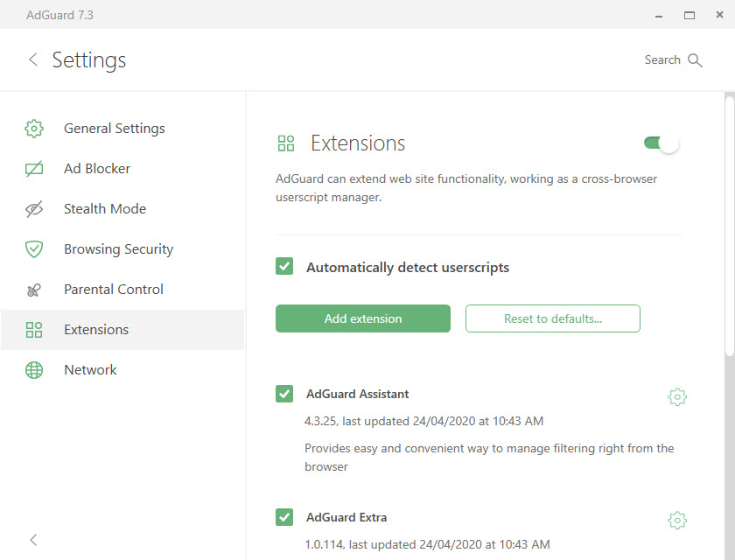The image size is (735, 560).
Task: Uncheck Automatically detect userscripts
Action: pyautogui.click(x=284, y=266)
